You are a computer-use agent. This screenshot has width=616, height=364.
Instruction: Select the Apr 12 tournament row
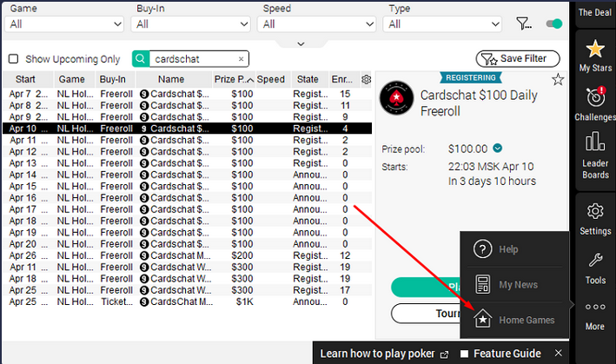tap(187, 151)
